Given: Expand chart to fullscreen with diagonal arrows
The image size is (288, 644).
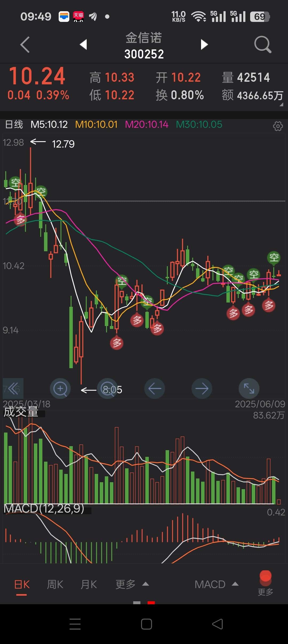Looking at the screenshot, I should [x=249, y=388].
